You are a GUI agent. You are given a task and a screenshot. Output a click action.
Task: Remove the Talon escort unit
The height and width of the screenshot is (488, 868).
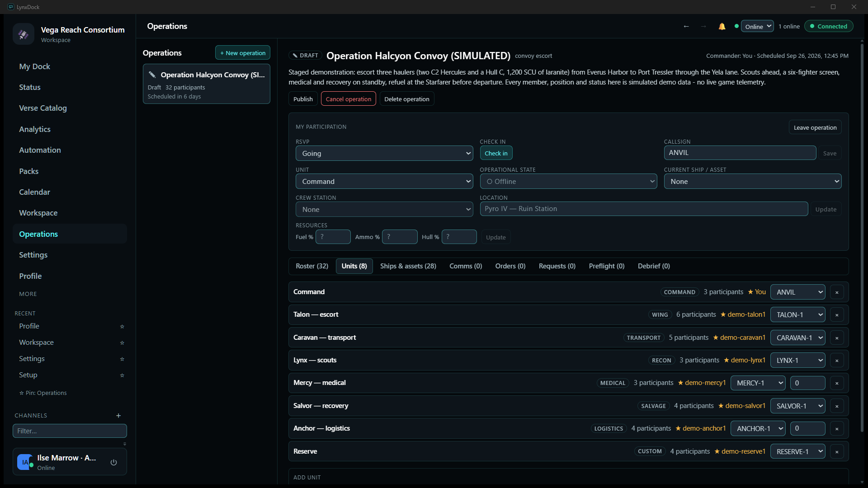click(x=837, y=315)
